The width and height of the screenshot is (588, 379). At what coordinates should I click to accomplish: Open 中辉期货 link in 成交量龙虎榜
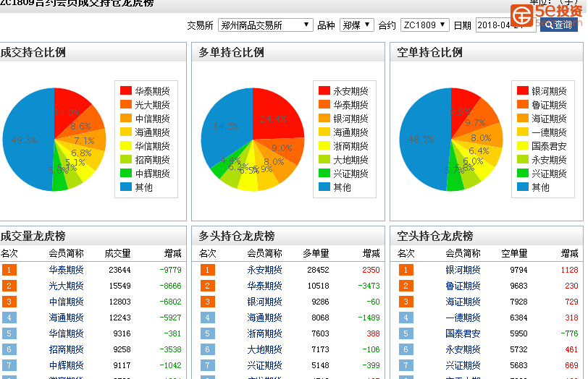[66, 365]
